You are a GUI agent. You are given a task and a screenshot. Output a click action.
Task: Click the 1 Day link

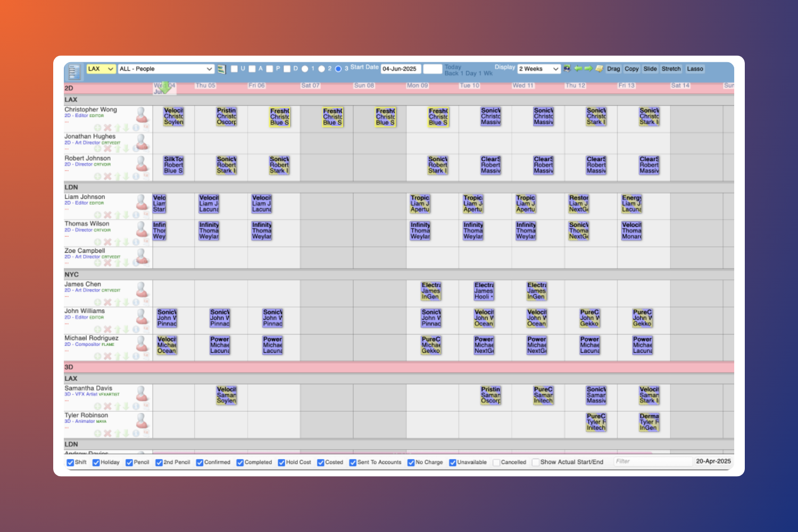tap(468, 73)
